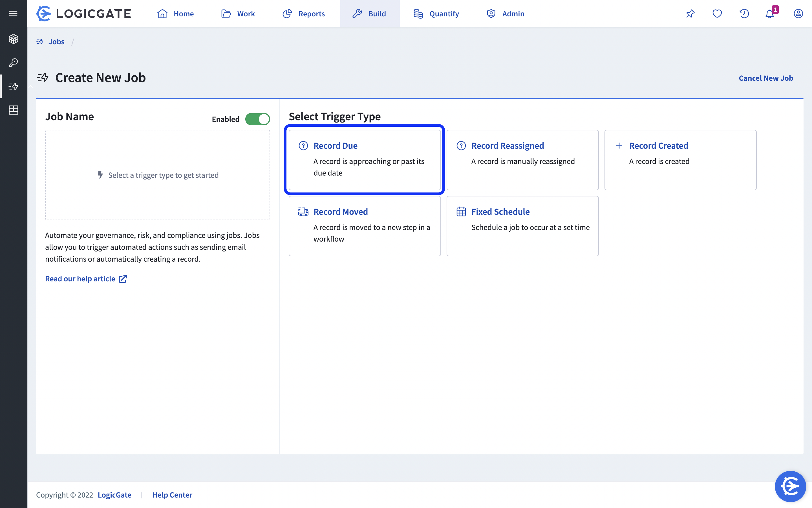Open user profile icon
812x508 pixels.
tap(798, 14)
